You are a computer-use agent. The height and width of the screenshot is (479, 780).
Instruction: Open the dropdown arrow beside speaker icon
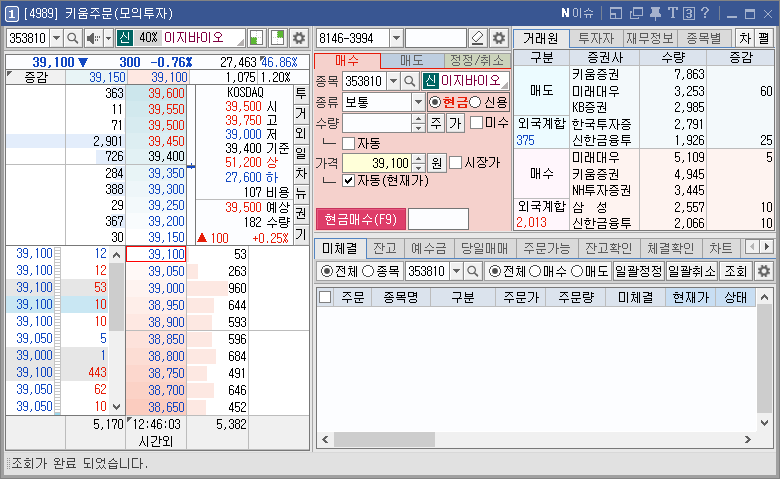tap(108, 38)
